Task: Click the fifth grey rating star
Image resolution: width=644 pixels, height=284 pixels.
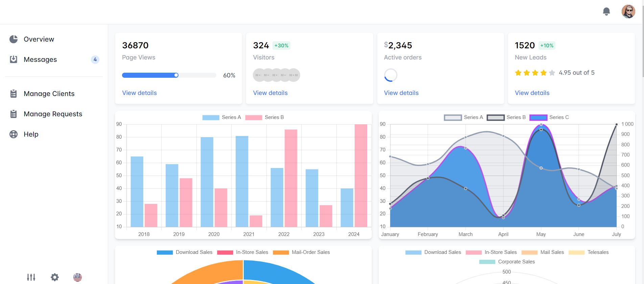Action: tap(552, 73)
